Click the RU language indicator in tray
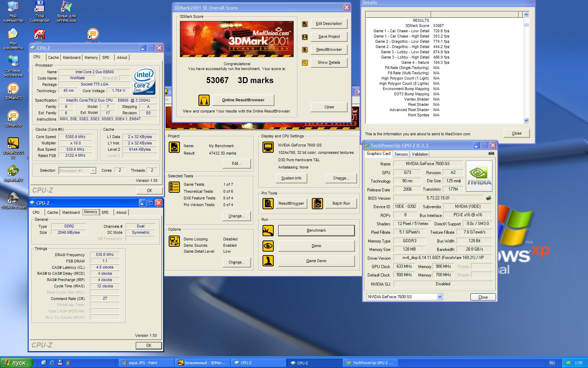 552,363
